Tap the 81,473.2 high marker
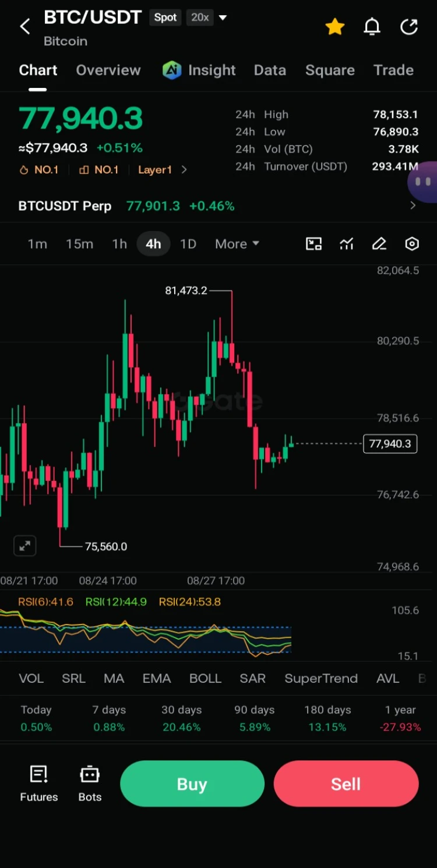The width and height of the screenshot is (437, 868). point(186,290)
